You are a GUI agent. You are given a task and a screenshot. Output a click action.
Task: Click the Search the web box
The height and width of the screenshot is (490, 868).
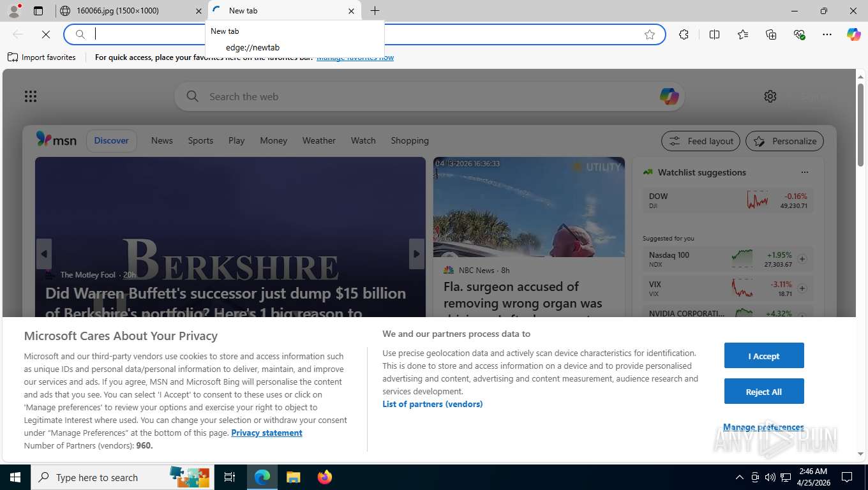pyautogui.click(x=429, y=96)
